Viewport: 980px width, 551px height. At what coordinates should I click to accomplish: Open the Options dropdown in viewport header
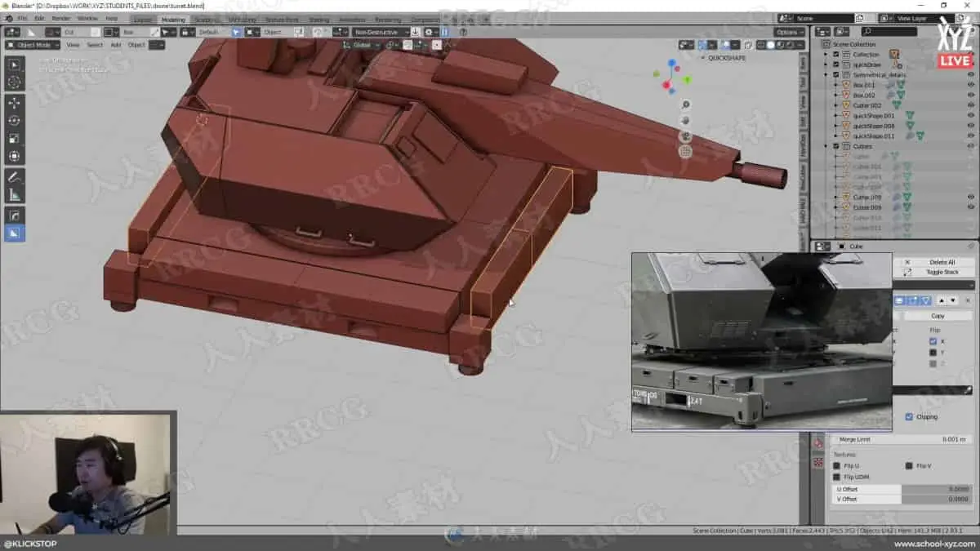coord(789,33)
